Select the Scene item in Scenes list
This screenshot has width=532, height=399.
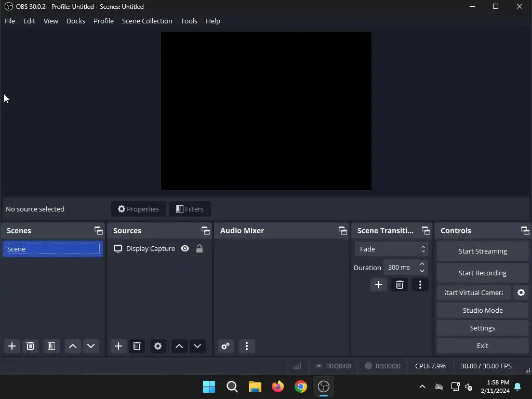52,249
